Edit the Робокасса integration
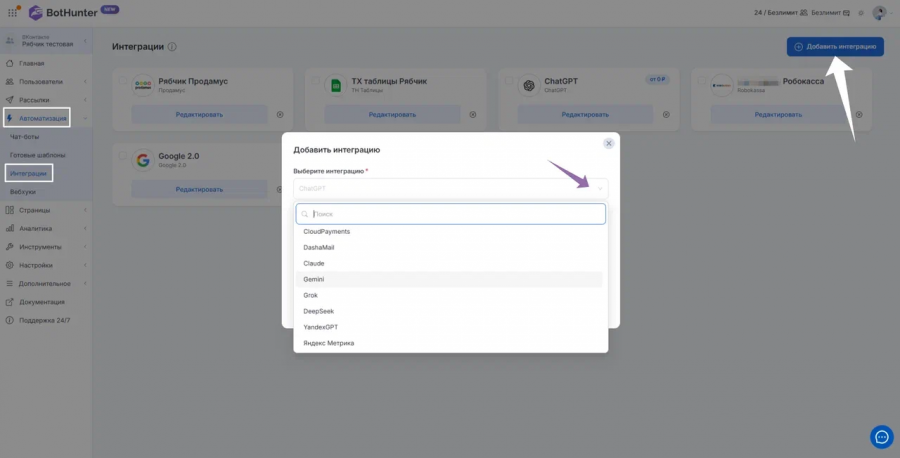Viewport: 900px width, 458px height. tap(778, 114)
